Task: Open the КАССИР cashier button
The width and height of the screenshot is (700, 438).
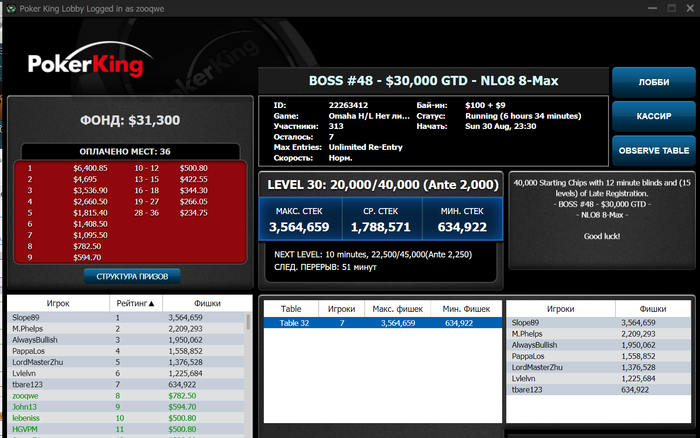Action: pos(654,116)
